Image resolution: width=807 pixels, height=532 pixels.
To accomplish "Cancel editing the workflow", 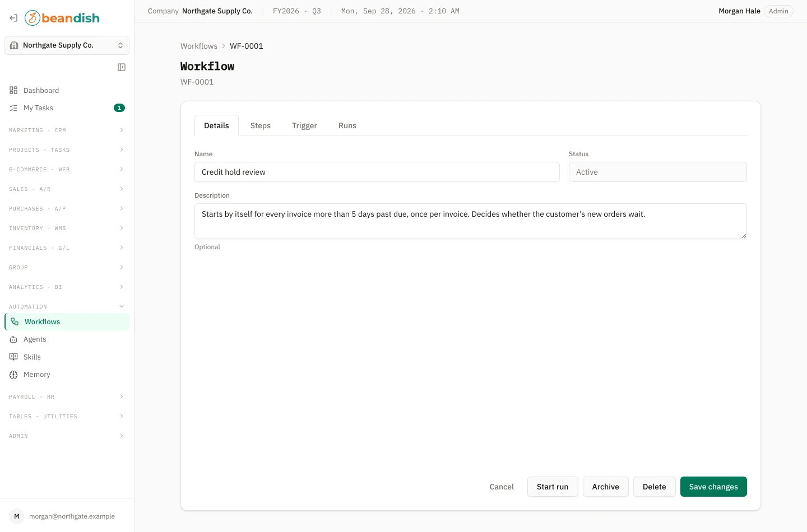I will coord(502,487).
